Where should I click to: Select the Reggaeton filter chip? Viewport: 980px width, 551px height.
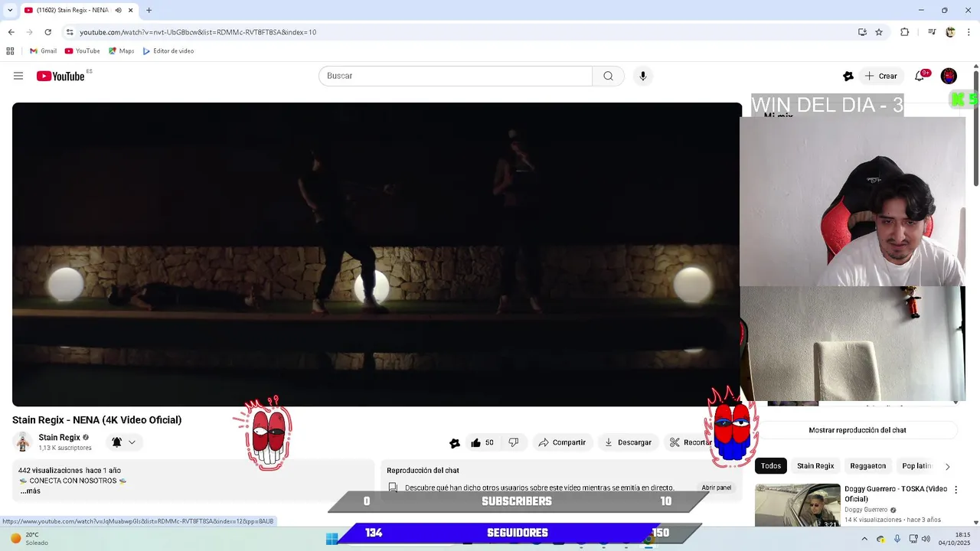(868, 466)
